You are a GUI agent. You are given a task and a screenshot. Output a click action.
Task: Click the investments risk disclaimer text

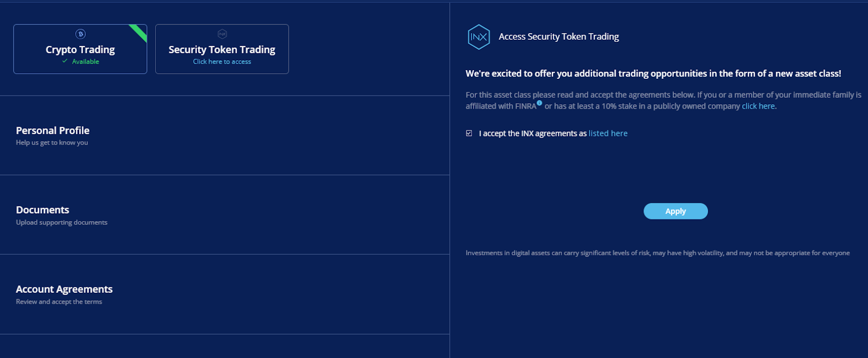click(x=658, y=253)
